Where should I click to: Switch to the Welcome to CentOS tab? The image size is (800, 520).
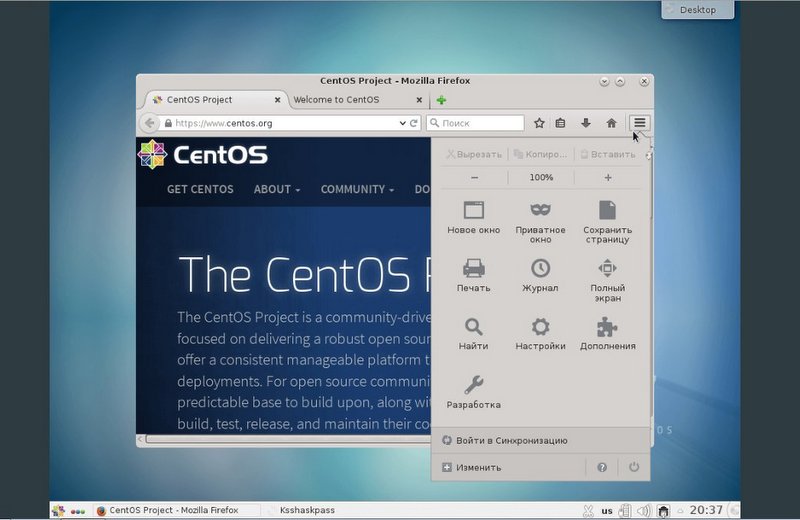pos(358,100)
